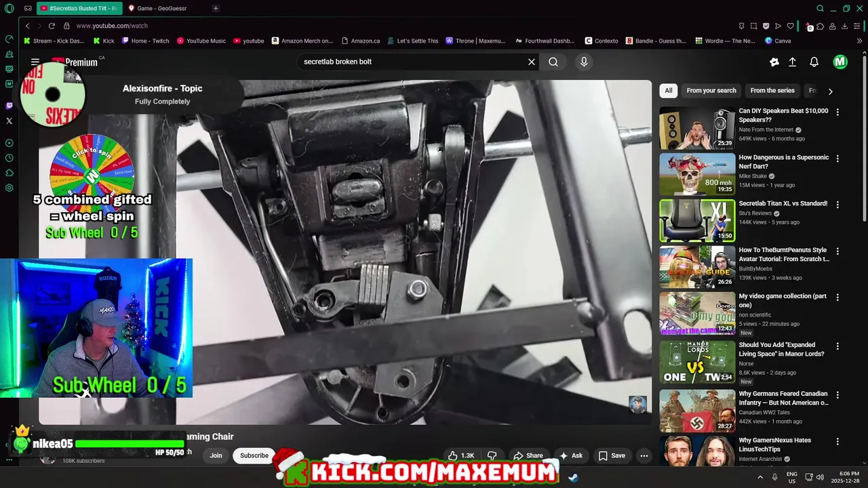Open options for Secretlab Titan XL video

pos(837,205)
